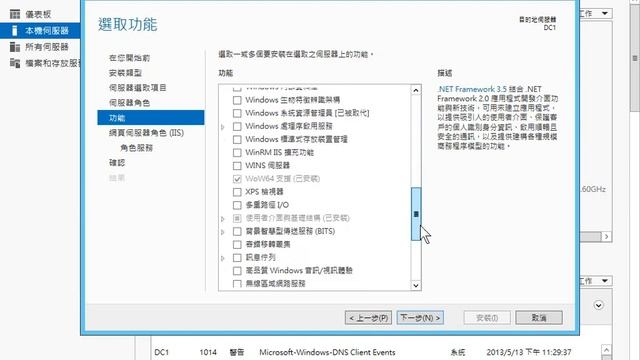Open the 所有伺服器 icon in the sidebar
This screenshot has width=640, height=360.
(x=15, y=47)
